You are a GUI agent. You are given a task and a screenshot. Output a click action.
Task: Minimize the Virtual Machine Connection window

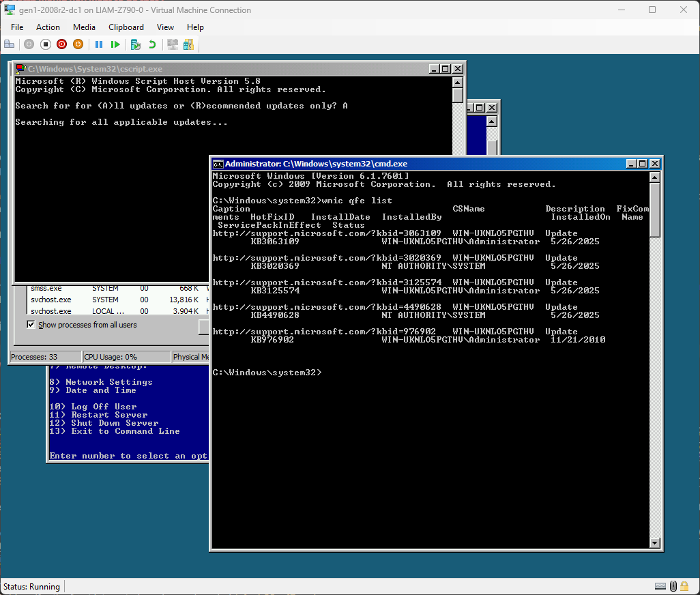621,10
